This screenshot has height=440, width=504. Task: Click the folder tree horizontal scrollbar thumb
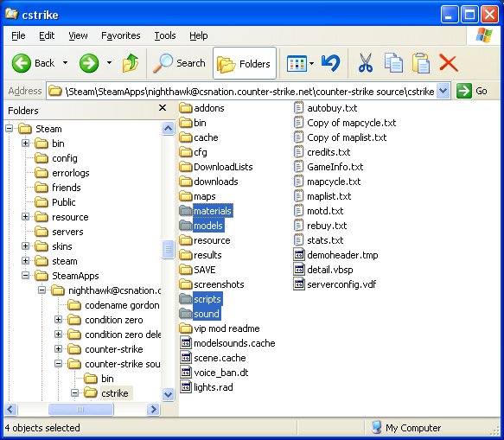tap(80, 409)
